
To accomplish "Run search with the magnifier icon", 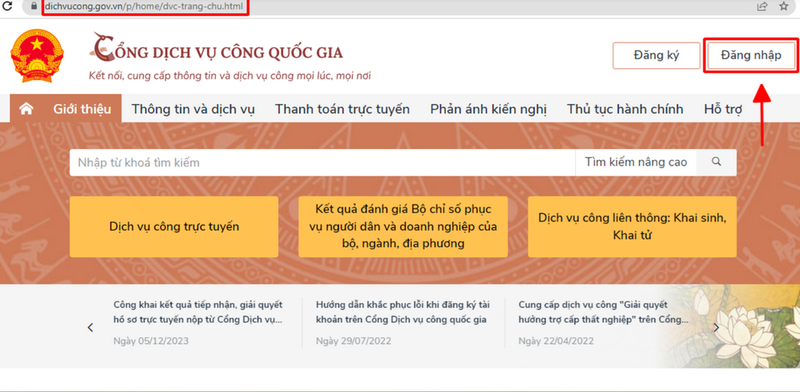I will 716,162.
